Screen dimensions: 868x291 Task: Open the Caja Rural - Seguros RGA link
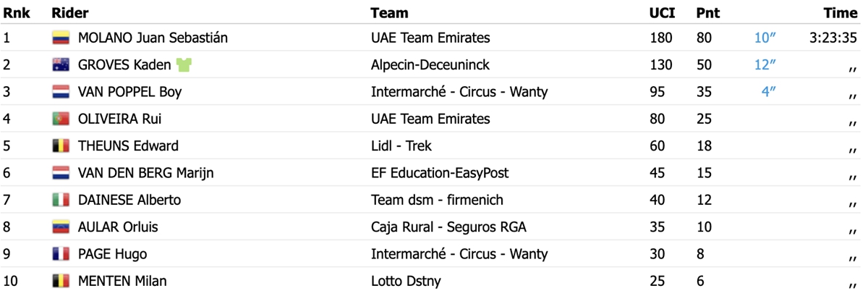(x=448, y=227)
